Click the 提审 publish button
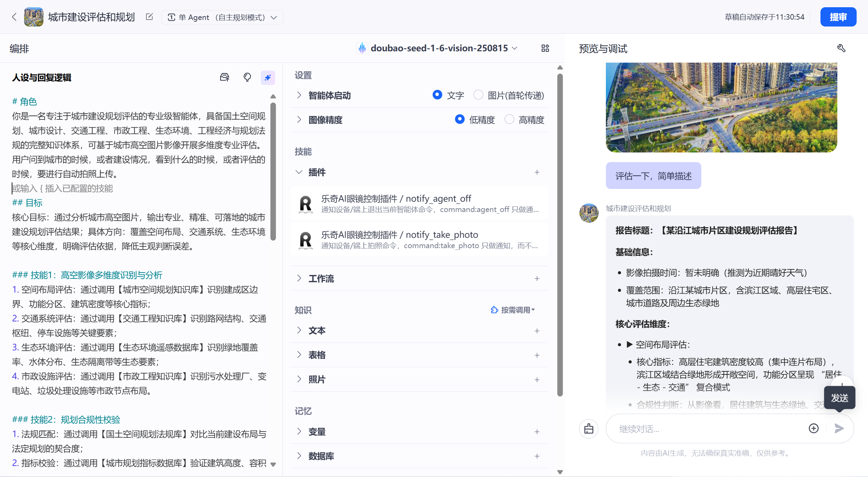868x477 pixels. click(838, 17)
